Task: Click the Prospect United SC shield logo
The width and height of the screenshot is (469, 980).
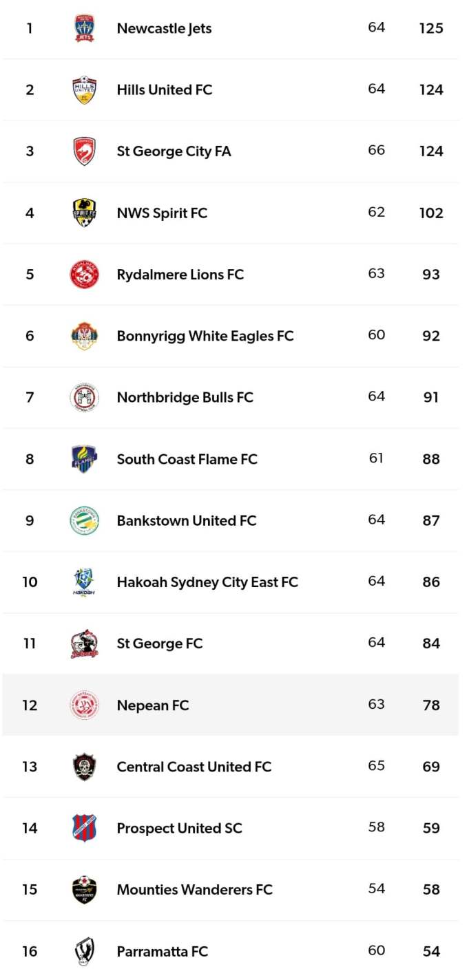Action: point(85,828)
